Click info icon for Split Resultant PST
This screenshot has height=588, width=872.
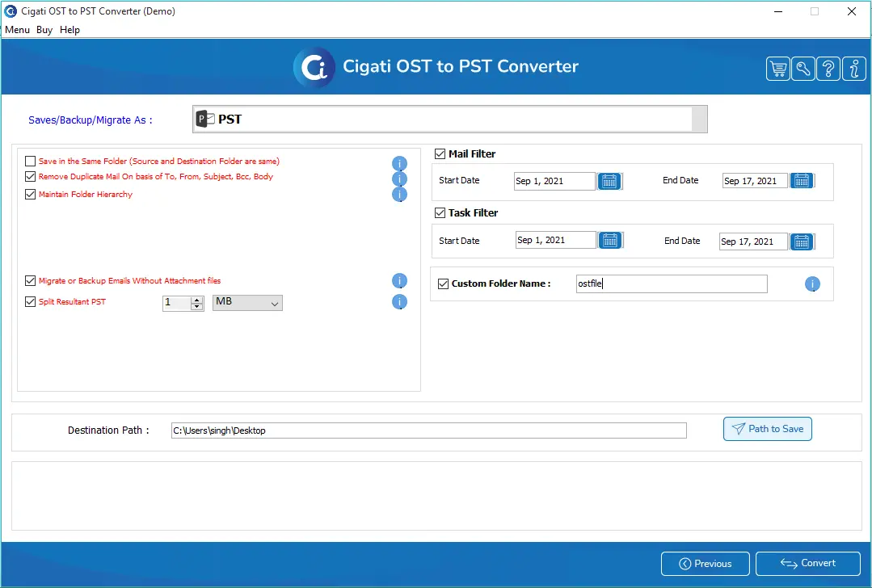click(x=399, y=302)
